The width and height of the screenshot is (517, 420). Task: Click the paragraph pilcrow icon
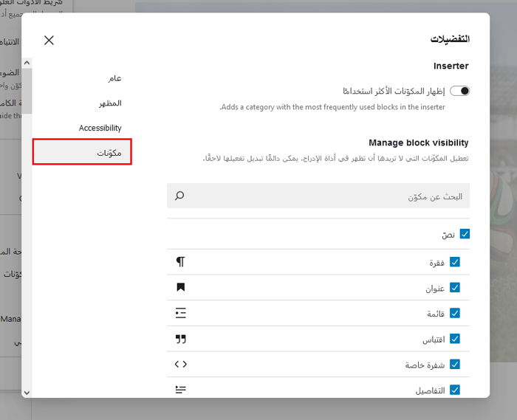click(181, 262)
